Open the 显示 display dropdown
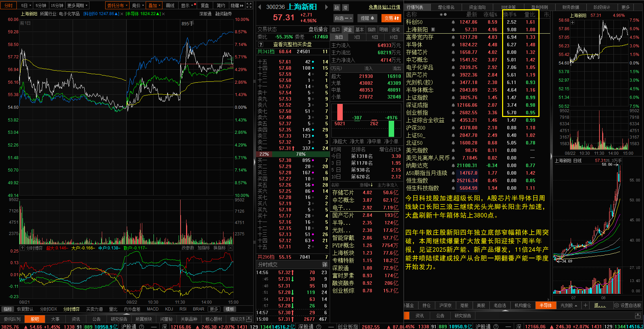 pos(188,5)
